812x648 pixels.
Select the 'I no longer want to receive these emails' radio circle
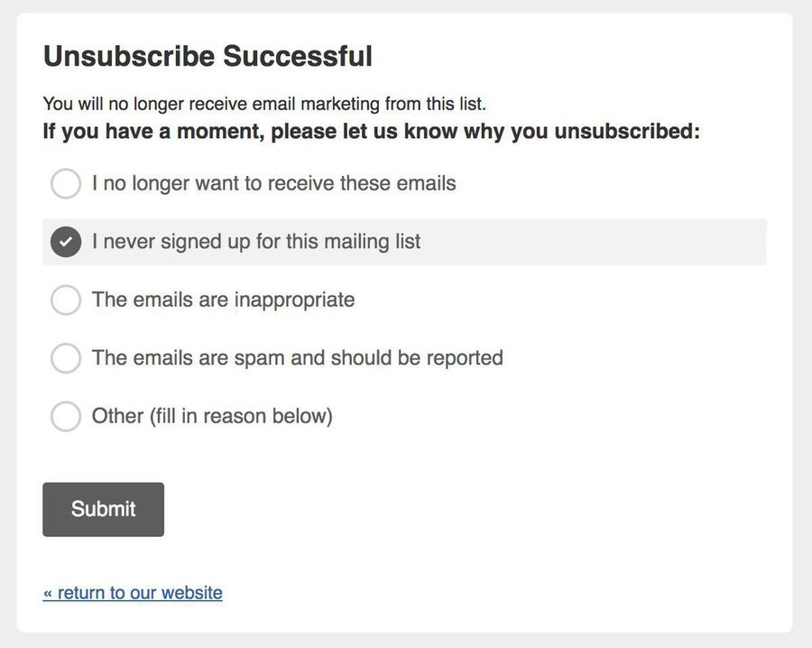(66, 184)
